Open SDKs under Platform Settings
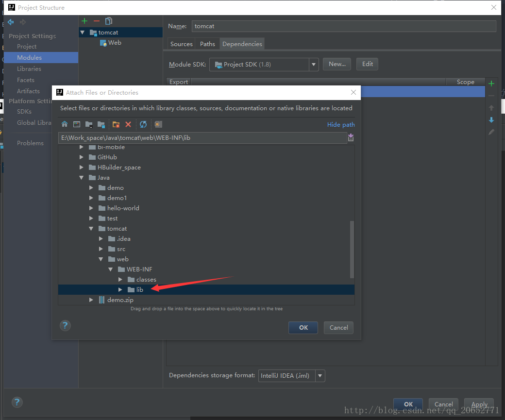This screenshot has height=420, width=505. 24,112
